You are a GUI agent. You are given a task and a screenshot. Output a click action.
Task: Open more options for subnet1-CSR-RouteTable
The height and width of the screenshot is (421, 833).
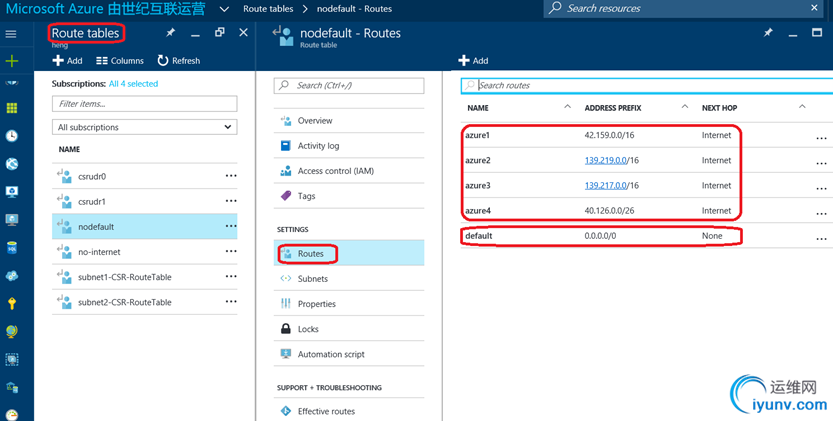click(x=231, y=276)
